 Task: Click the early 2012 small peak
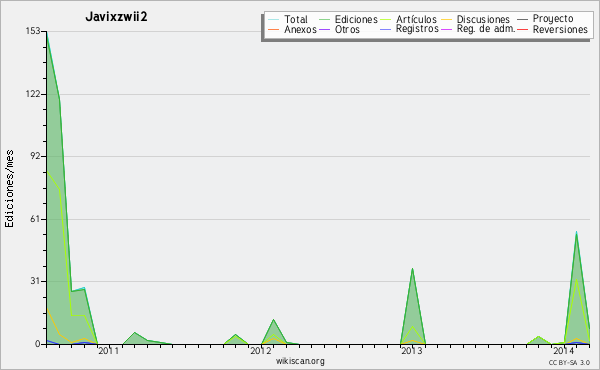[274, 319]
